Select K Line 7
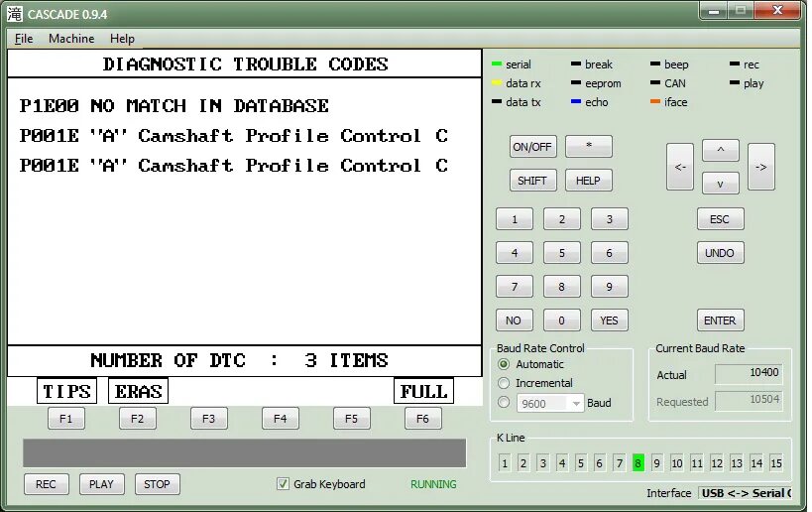The image size is (812, 512). click(619, 463)
